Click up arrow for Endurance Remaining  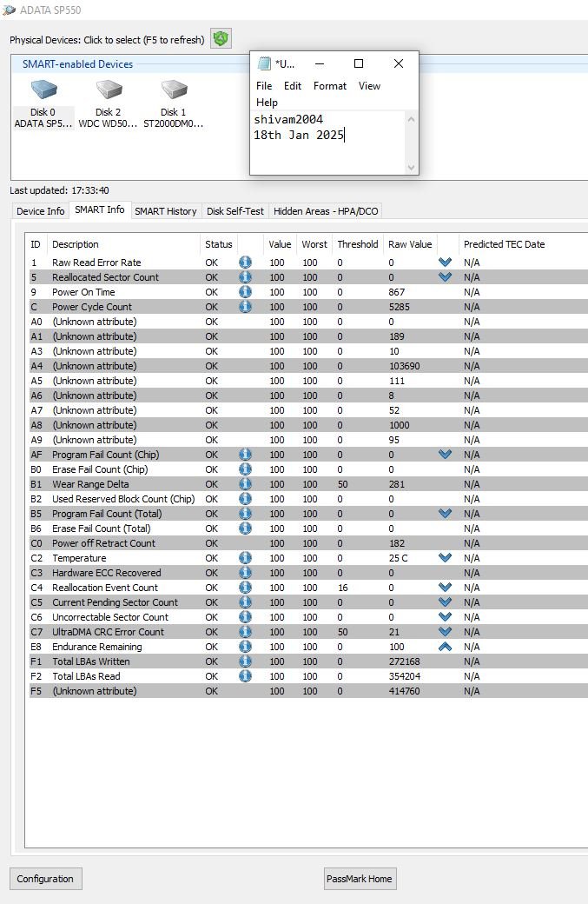pos(446,647)
